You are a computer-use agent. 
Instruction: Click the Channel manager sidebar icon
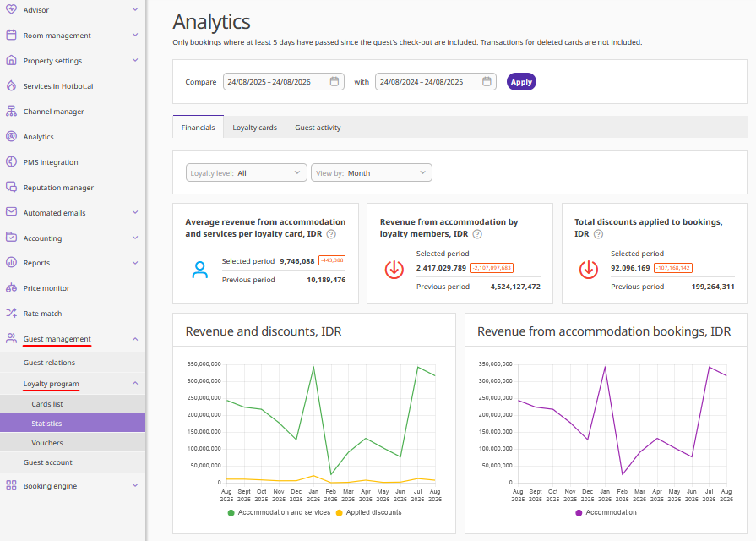[11, 111]
